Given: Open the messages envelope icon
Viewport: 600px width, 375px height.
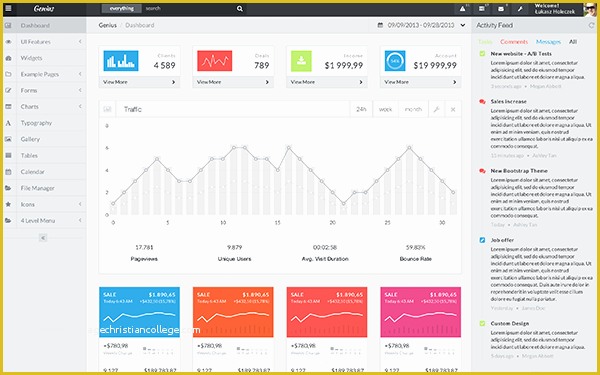Looking at the screenshot, I should pos(501,9).
